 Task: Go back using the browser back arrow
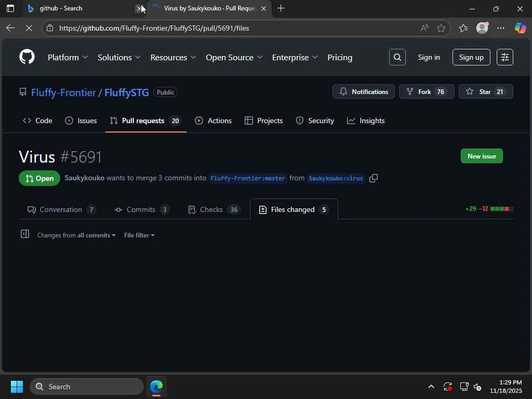(x=10, y=28)
